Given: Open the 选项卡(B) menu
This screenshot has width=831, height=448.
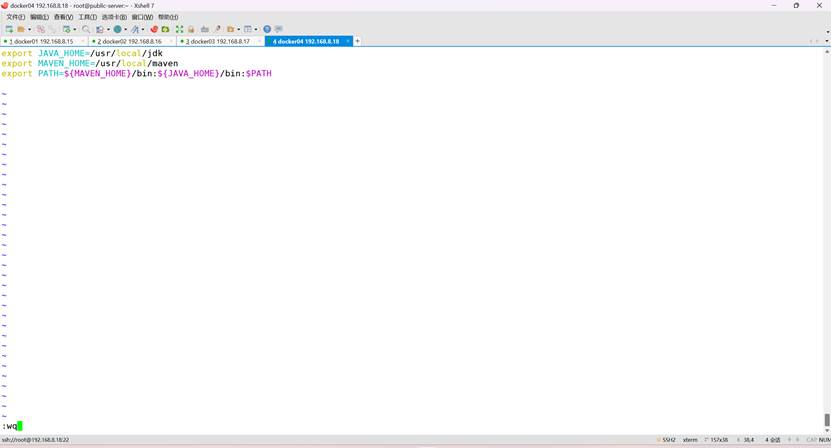Looking at the screenshot, I should pyautogui.click(x=114, y=17).
